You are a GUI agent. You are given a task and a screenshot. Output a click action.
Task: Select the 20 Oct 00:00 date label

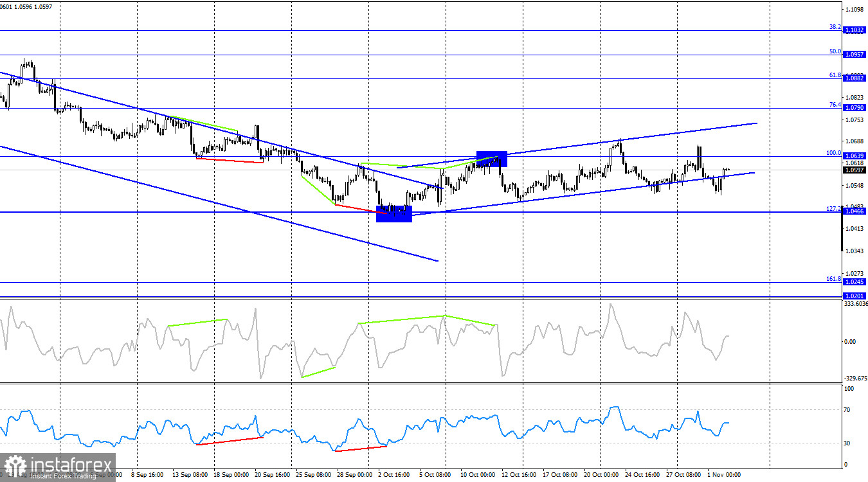tap(601, 476)
